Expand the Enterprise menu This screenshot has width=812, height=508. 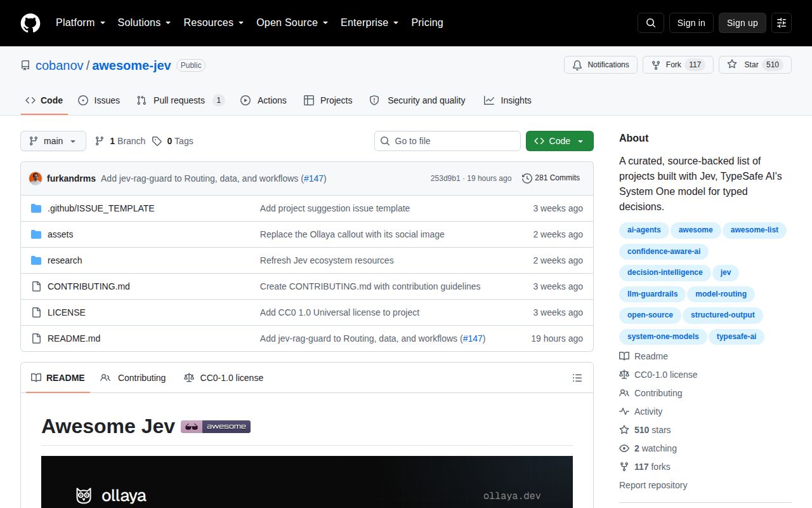click(370, 23)
